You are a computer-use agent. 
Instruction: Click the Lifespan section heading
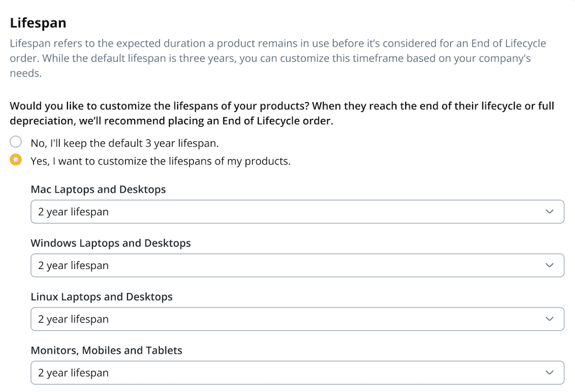[x=38, y=23]
